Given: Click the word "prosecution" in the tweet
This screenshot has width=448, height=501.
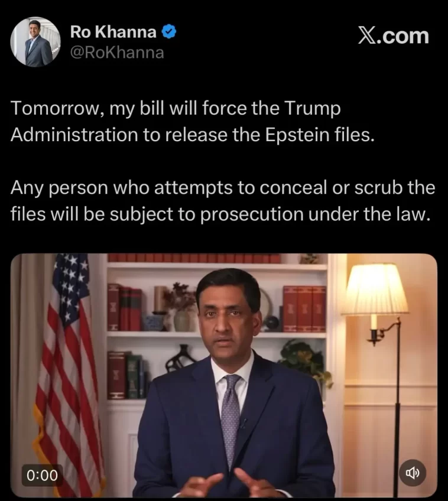Looking at the screenshot, I should coord(252,214).
